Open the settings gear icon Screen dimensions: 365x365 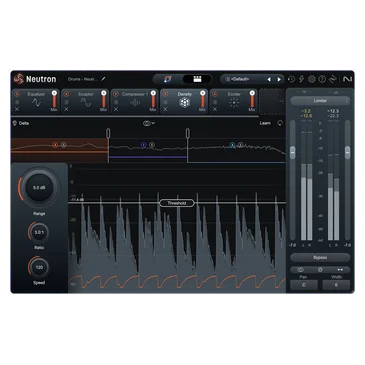tap(312, 79)
